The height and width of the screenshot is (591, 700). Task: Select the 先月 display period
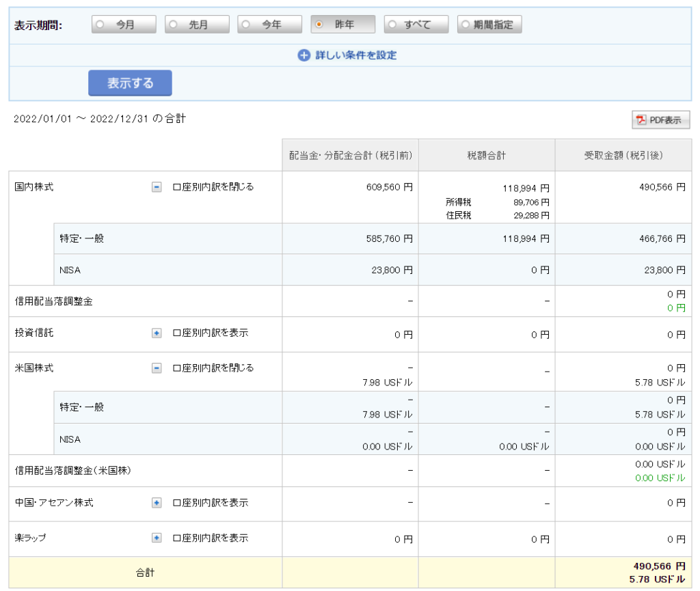197,25
